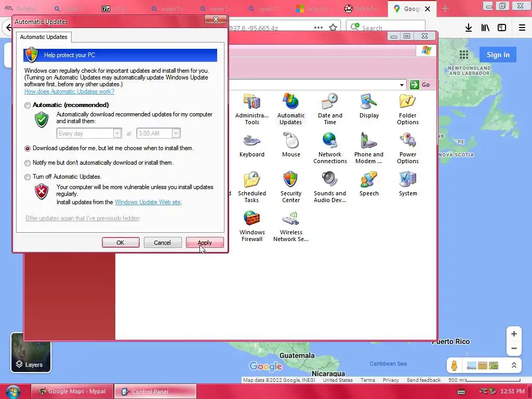Screen dimensions: 532x399
Task: Close the Google Maps browser tab
Action: (x=428, y=9)
